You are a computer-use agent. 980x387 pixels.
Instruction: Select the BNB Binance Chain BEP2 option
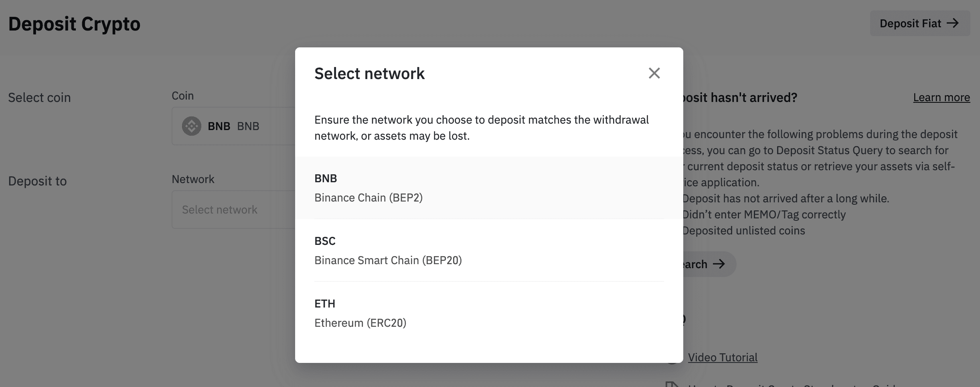488,188
